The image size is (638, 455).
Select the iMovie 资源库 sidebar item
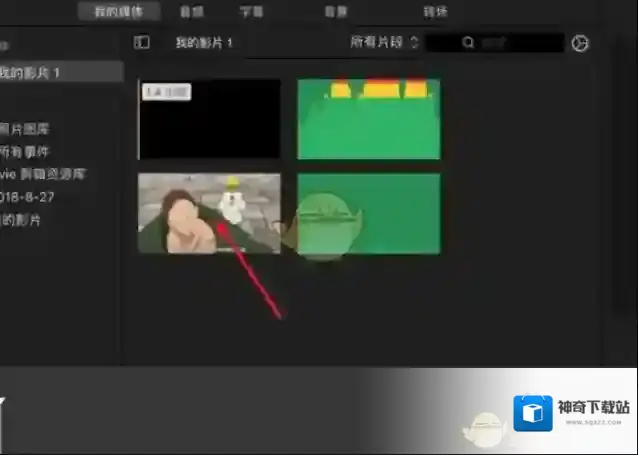[45, 173]
